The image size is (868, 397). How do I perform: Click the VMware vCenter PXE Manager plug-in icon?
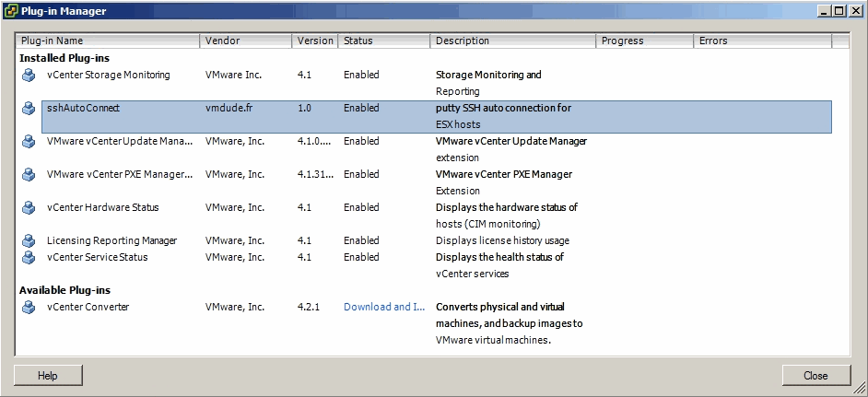pos(29,174)
